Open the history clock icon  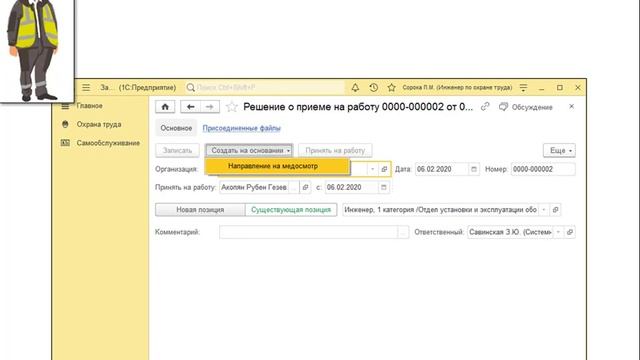point(373,87)
